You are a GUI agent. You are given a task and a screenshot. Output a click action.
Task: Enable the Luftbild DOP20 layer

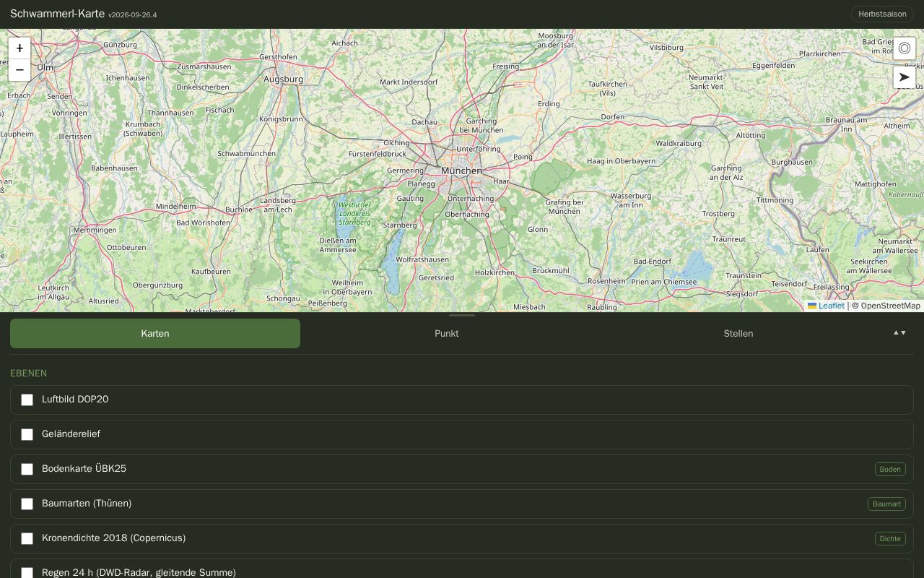[x=27, y=400]
